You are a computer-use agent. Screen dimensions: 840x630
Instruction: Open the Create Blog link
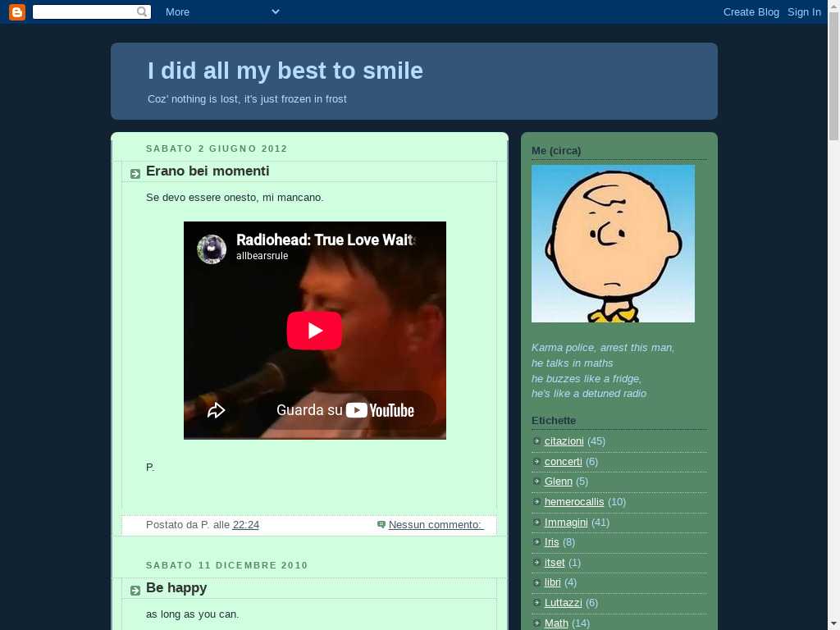751,11
